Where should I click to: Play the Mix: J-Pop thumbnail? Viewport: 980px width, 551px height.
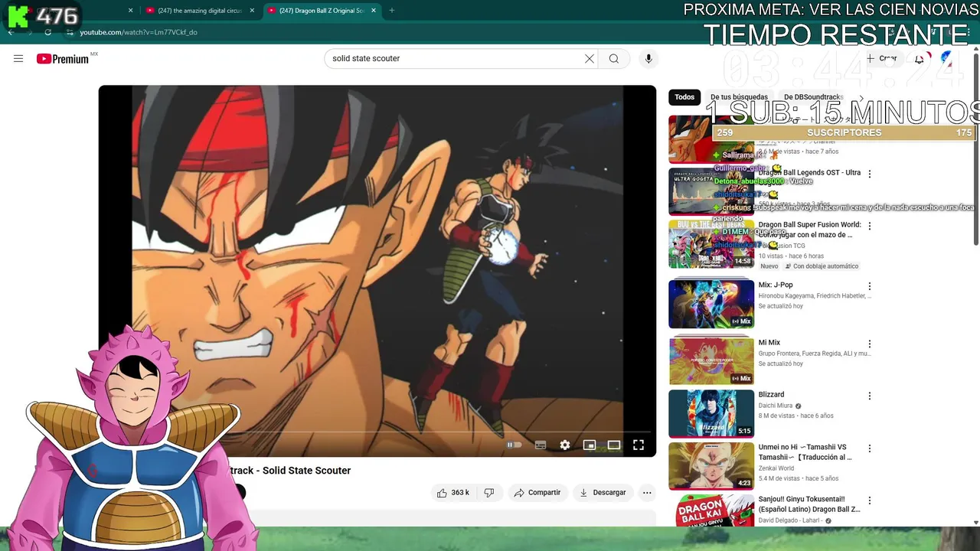[x=711, y=304]
